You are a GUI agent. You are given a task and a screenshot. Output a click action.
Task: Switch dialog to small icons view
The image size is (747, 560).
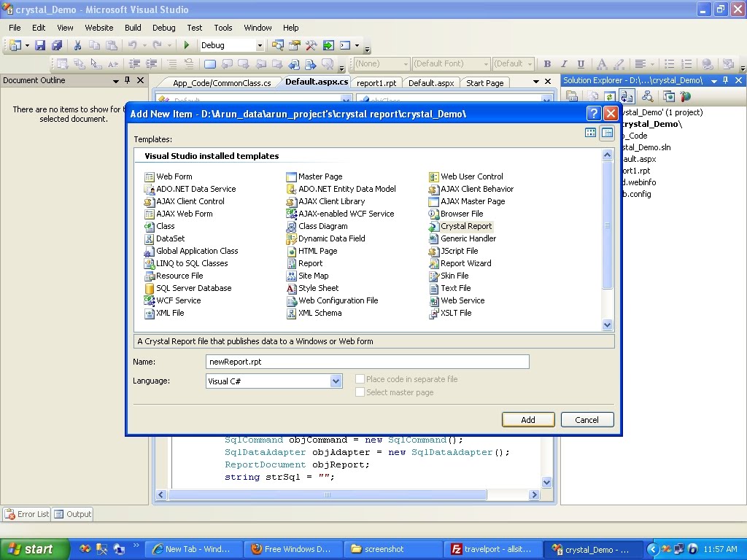coord(607,132)
